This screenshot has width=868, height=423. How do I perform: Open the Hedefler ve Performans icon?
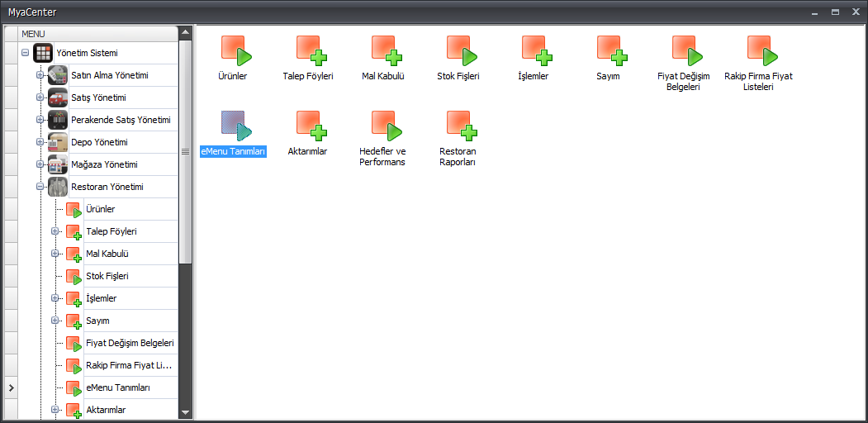click(387, 126)
